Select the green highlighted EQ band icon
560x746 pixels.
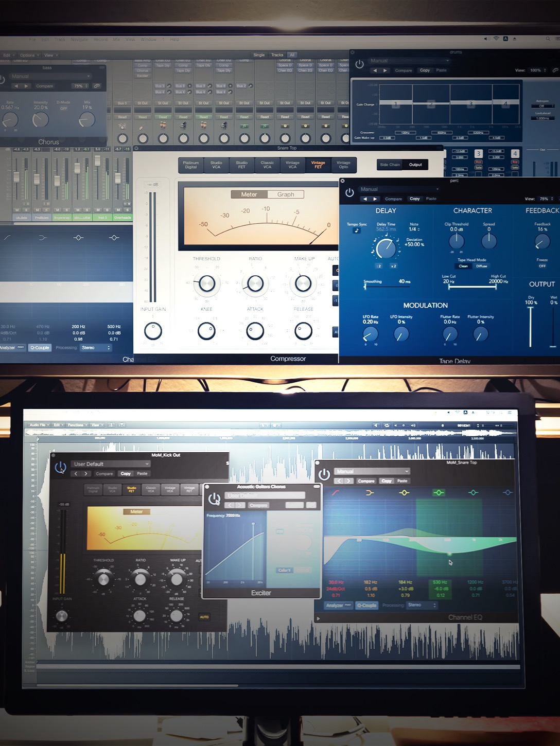pos(439,493)
